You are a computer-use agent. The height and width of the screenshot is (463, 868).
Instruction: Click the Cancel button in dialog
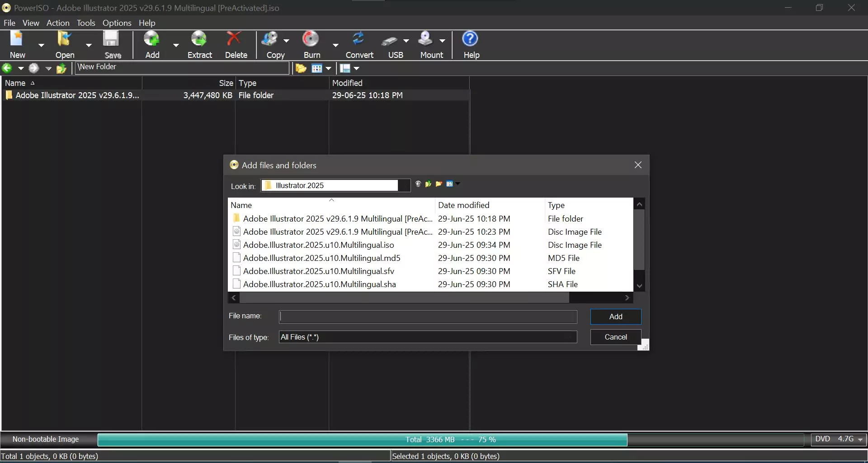click(616, 337)
